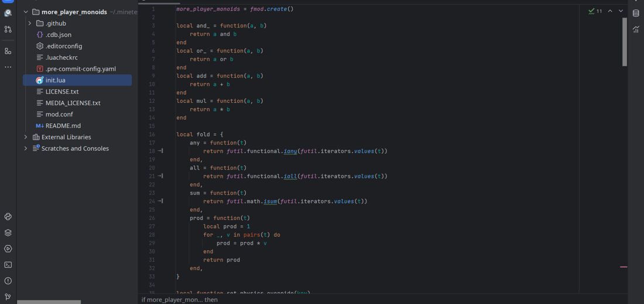Click 'for _, v in pairs(t) do' line
Viewport: 644px width, 304px height.
click(242, 234)
